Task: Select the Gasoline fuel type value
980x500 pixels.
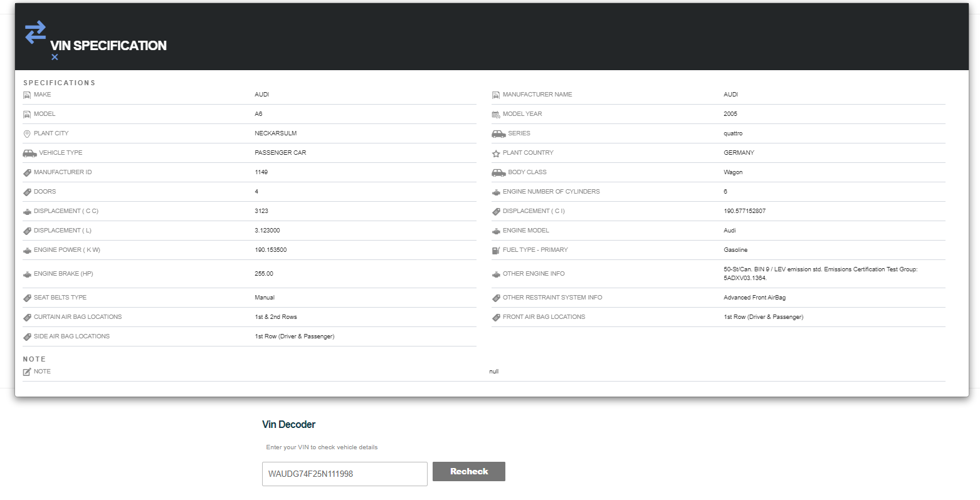Action: click(x=735, y=250)
